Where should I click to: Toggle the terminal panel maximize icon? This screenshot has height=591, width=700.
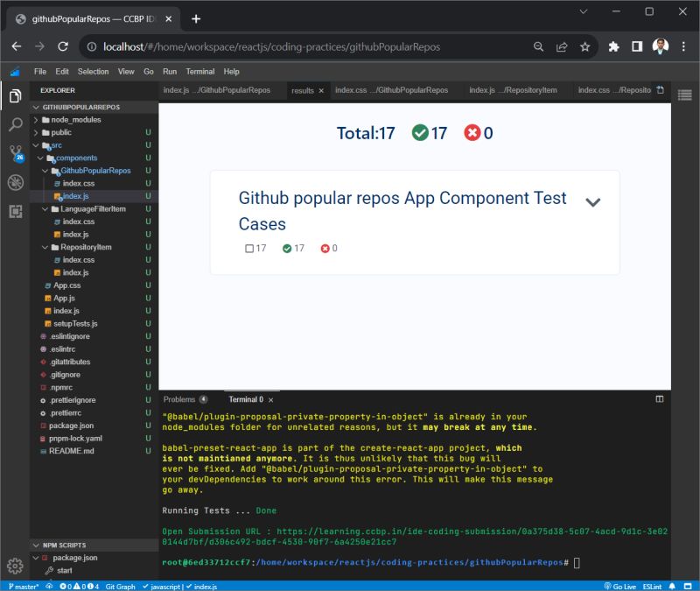coord(660,399)
